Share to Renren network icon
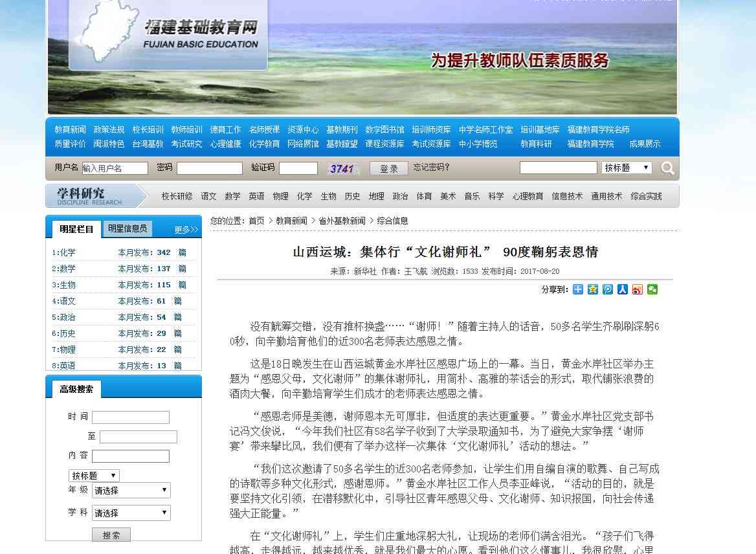The height and width of the screenshot is (554, 756). click(623, 289)
